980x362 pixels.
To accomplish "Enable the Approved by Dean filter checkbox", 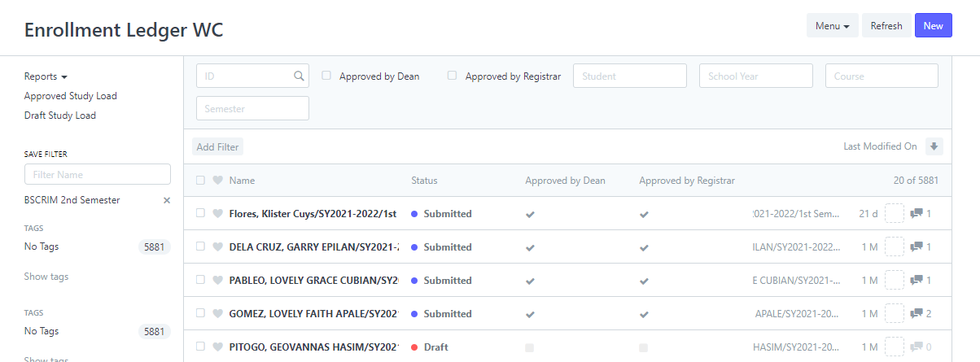I will click(x=326, y=76).
